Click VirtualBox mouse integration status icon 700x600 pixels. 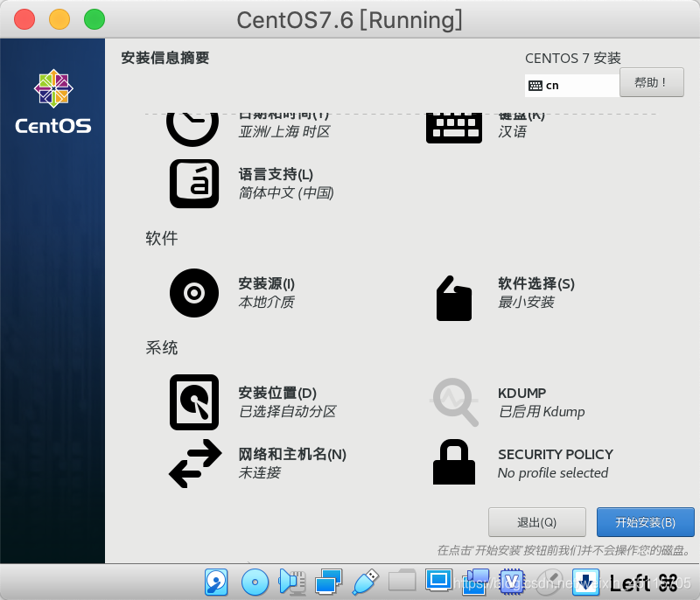549,582
